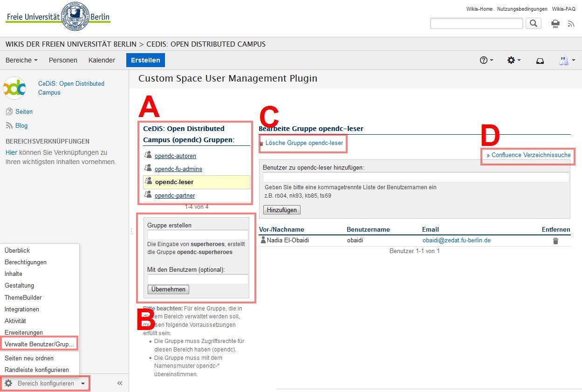Click the printer icon in header
Screen dimensions: 582x392
pyautogui.click(x=555, y=23)
